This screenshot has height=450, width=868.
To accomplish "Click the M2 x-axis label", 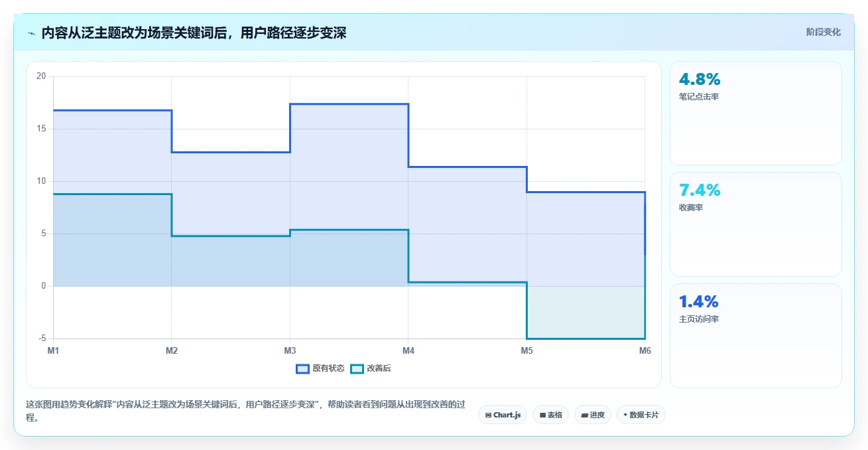I will point(172,350).
